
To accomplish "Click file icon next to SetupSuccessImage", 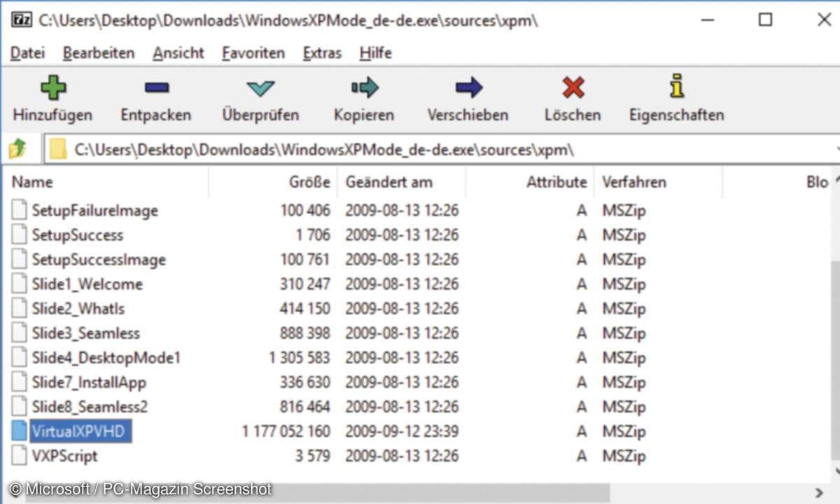I will [x=20, y=259].
